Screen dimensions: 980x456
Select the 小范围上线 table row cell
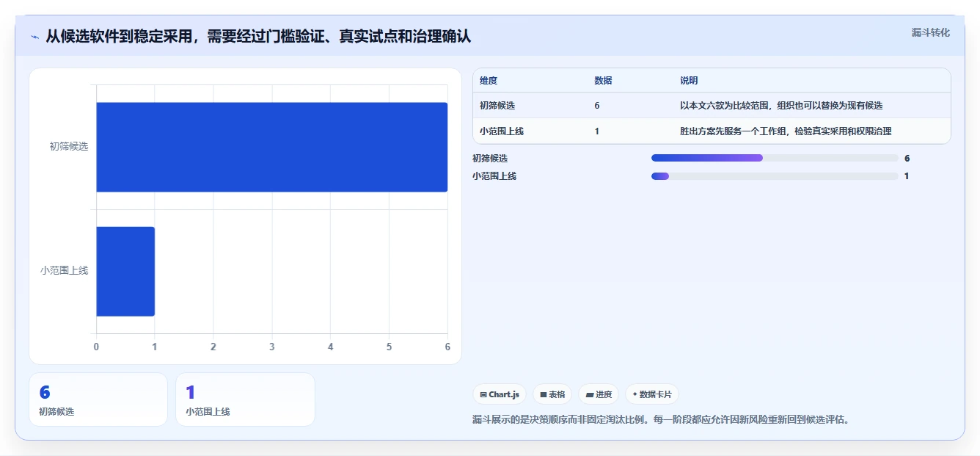pos(502,131)
